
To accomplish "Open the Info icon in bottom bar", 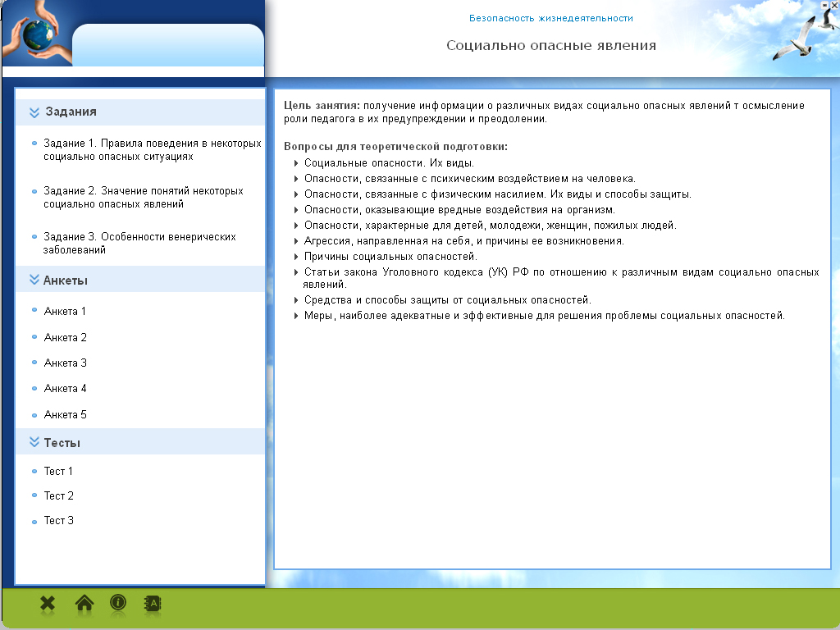I will [118, 603].
